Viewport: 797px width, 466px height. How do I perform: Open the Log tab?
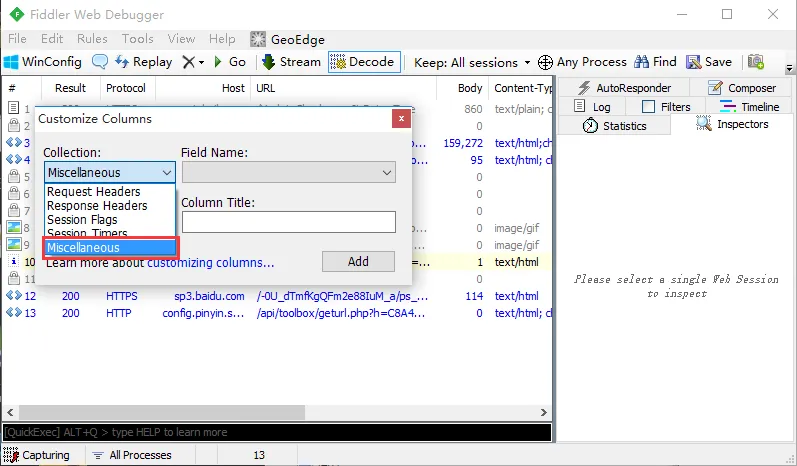[592, 107]
